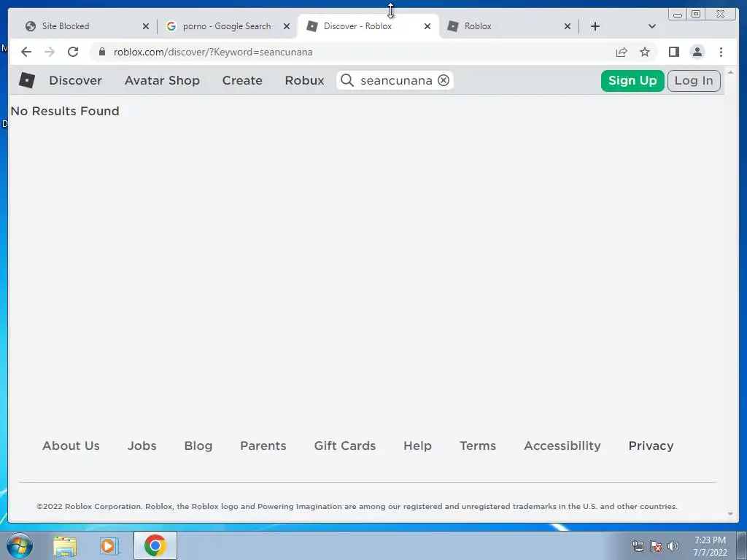The height and width of the screenshot is (560, 747).
Task: Open Chrome three-dot menu
Action: pos(721,52)
